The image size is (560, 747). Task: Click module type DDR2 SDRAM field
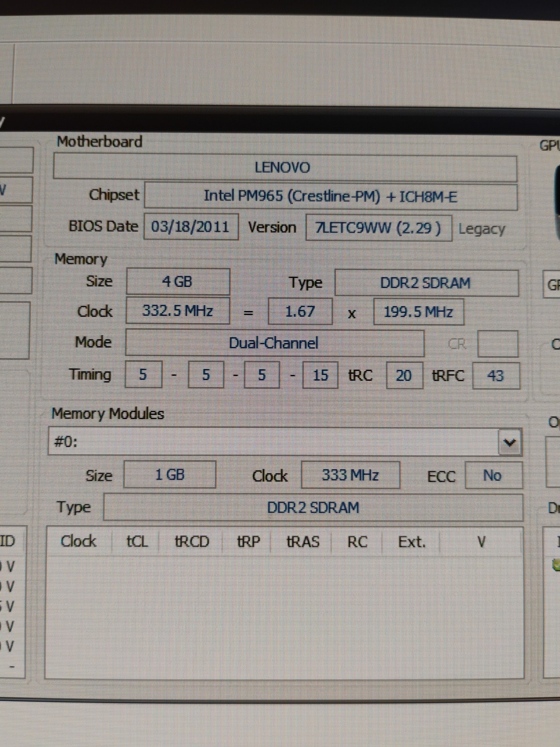[313, 507]
